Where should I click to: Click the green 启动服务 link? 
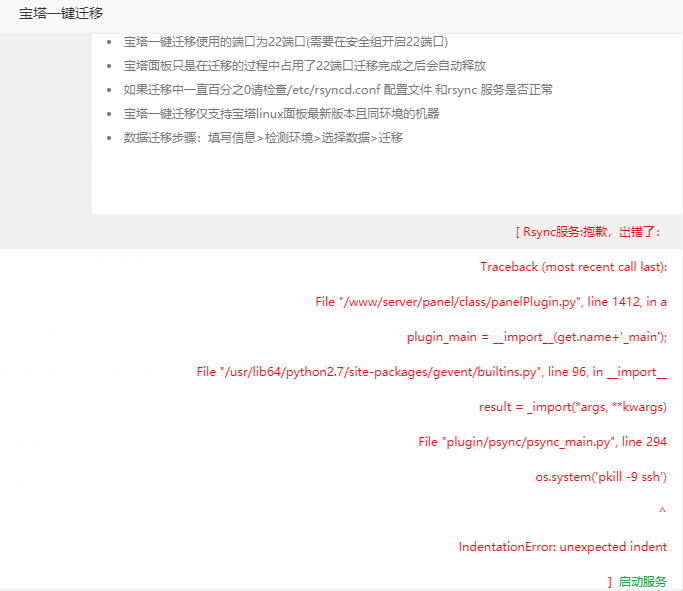642,581
